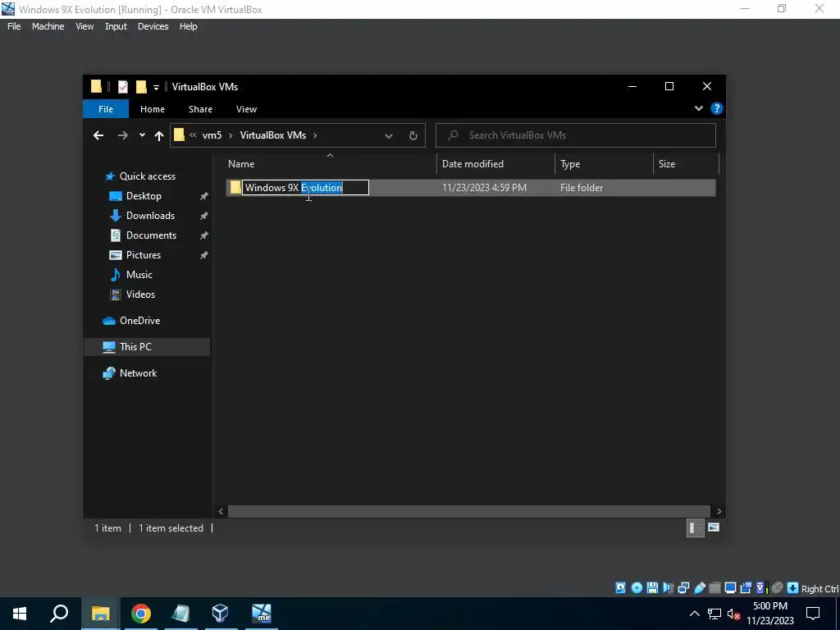Open the Input menu in VirtualBox
The width and height of the screenshot is (840, 630).
coord(116,26)
